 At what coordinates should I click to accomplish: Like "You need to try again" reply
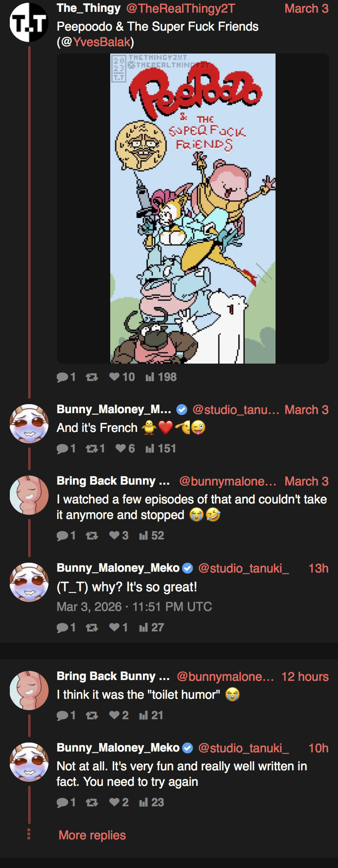(x=114, y=803)
